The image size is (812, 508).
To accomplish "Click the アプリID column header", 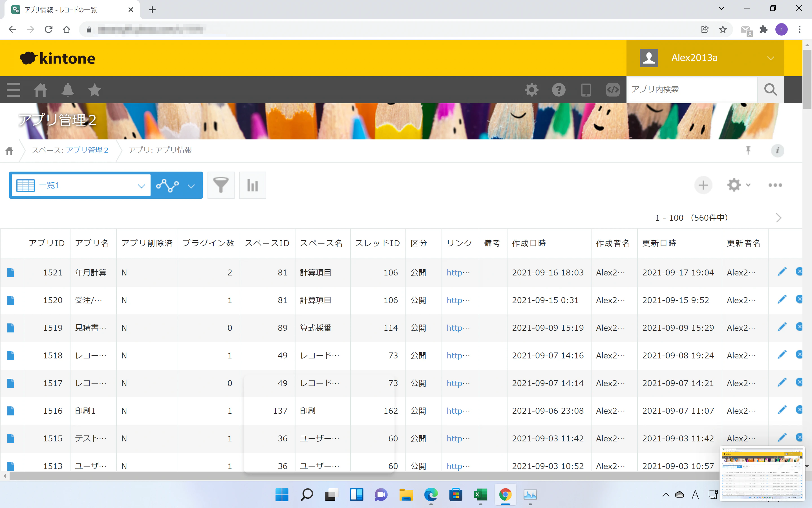I will pos(47,243).
